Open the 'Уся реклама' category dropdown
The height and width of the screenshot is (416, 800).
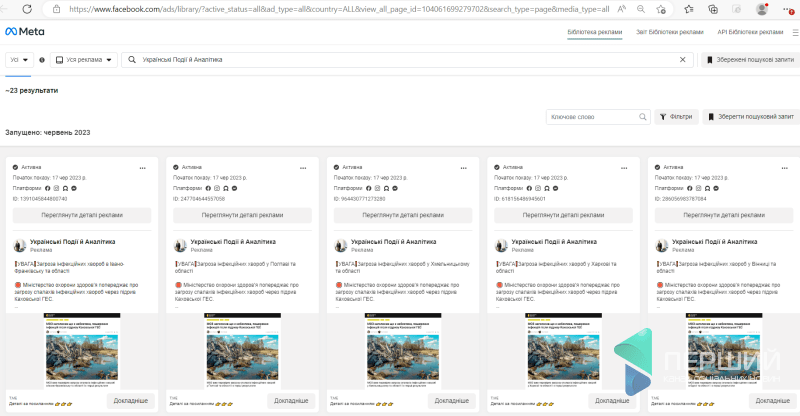pyautogui.click(x=82, y=60)
